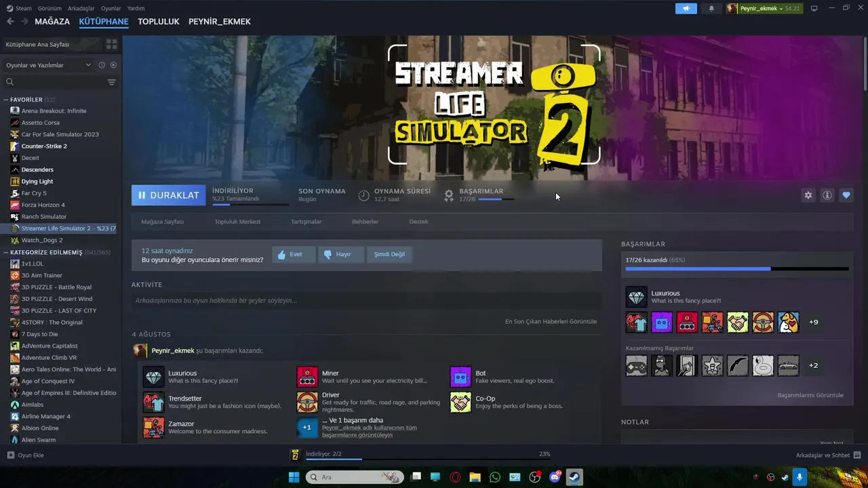Screen dimensions: 868x488
Task: Show +9 more earned achievements
Action: [x=814, y=322]
